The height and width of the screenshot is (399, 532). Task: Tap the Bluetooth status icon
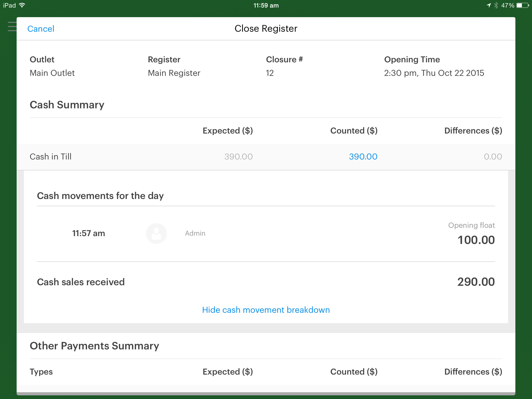[496, 5]
